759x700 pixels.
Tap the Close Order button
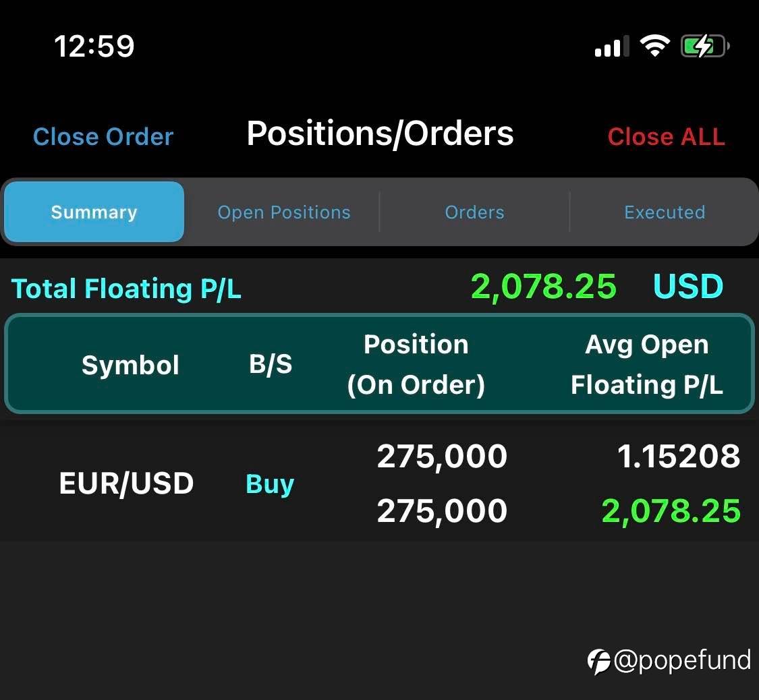tap(103, 137)
